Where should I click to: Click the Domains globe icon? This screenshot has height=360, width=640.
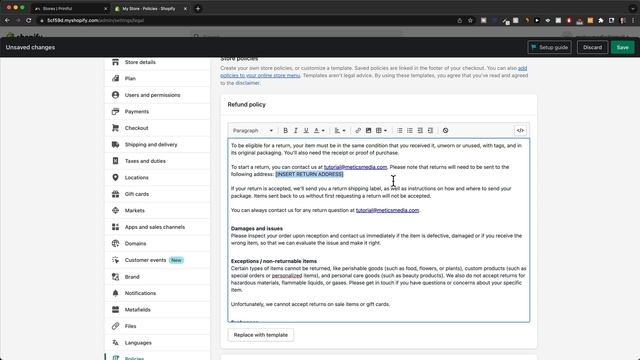(116, 244)
